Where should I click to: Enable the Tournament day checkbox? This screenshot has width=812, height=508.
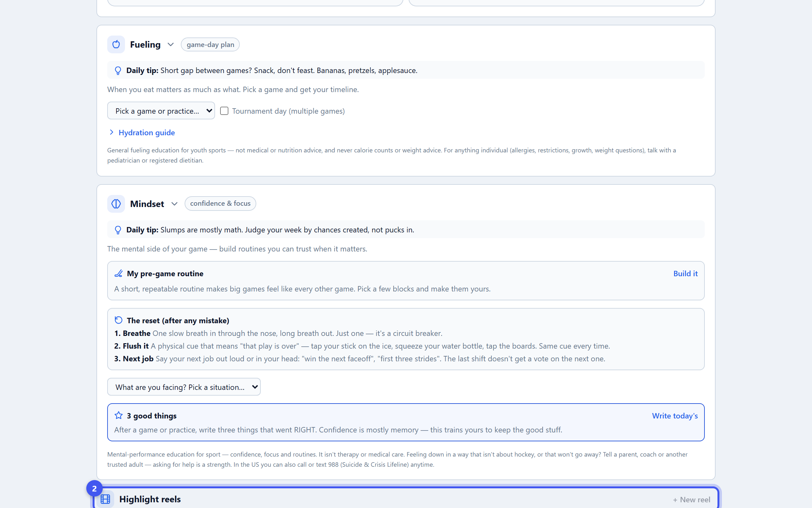pyautogui.click(x=224, y=111)
